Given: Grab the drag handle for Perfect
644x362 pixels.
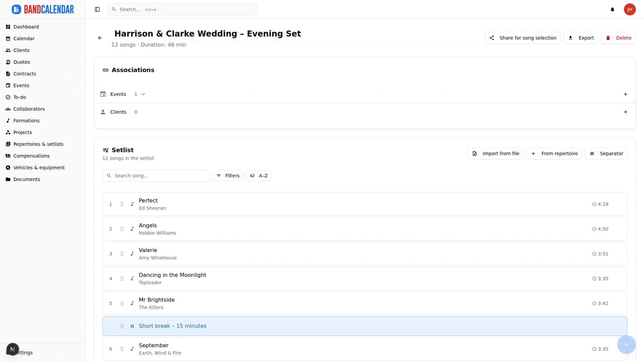Looking at the screenshot, I should [x=122, y=204].
